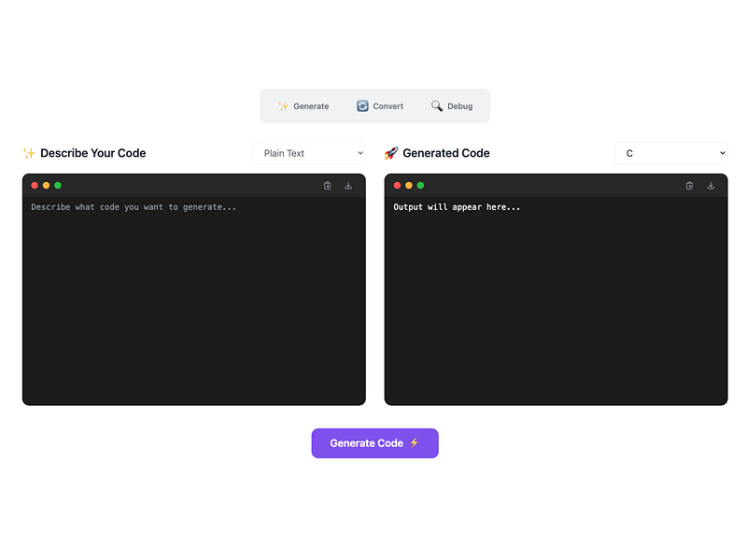
Task: Click the yellow traffic-light dot on the right editor
Action: coord(408,186)
